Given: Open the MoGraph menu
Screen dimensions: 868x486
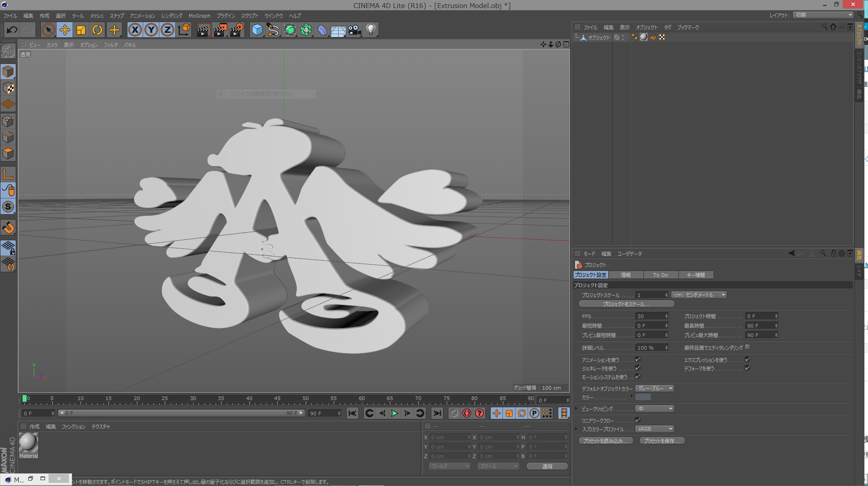Looking at the screenshot, I should coord(199,16).
